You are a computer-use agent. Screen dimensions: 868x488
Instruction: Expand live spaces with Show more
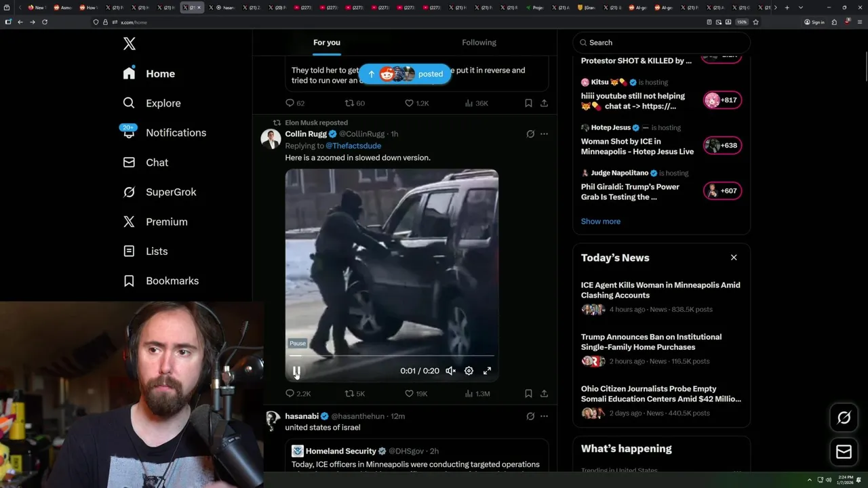pos(601,221)
